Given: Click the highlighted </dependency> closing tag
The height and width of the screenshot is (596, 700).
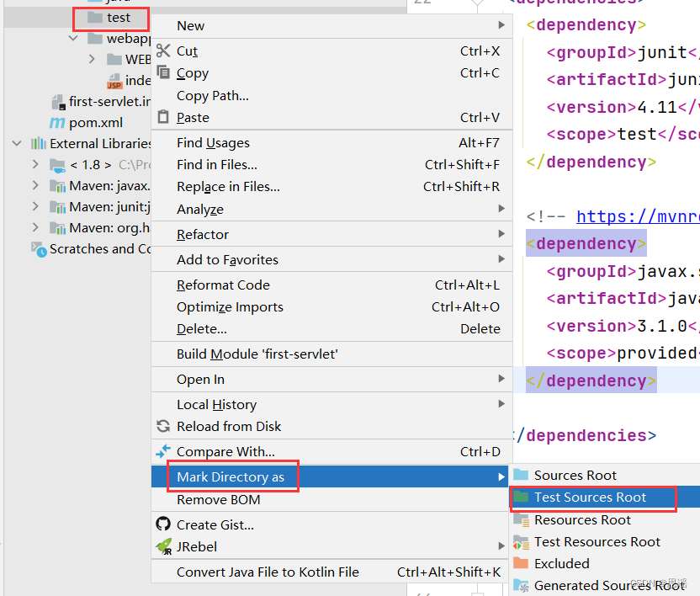Looking at the screenshot, I should point(591,380).
